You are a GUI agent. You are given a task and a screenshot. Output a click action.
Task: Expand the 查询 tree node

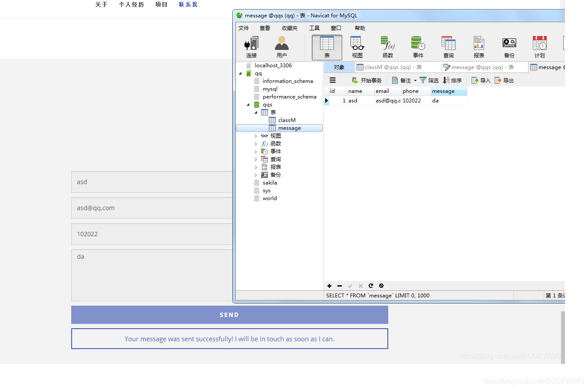(256, 159)
